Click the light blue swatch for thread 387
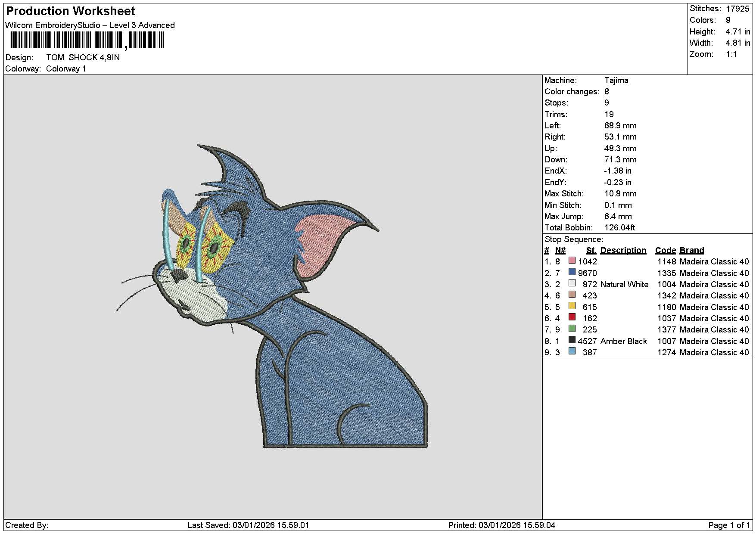Screen dimensions: 756x534 click(572, 351)
